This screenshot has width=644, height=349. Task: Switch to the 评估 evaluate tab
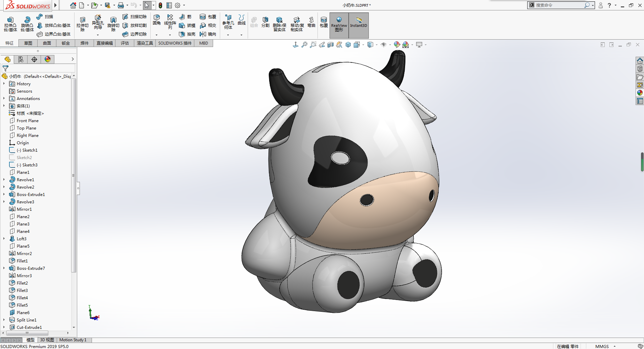click(x=125, y=43)
